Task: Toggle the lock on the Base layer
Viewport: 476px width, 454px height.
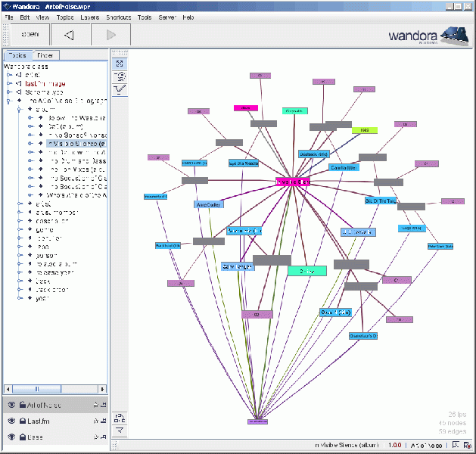Action: pyautogui.click(x=23, y=437)
